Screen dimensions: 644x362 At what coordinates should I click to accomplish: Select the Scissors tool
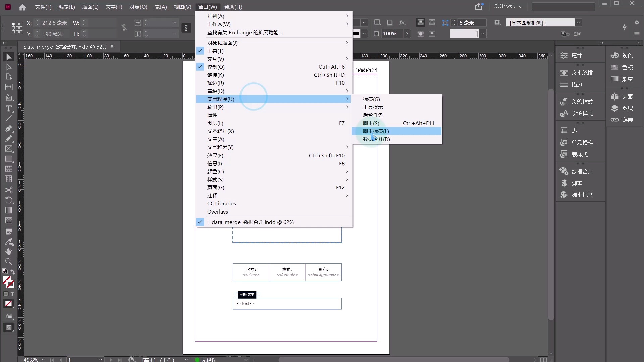tap(9, 190)
